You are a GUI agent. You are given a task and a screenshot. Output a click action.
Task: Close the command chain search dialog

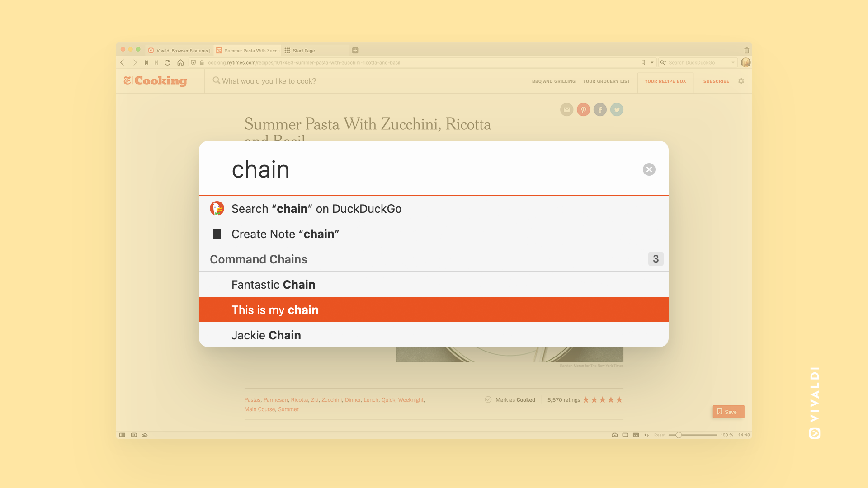pos(649,169)
